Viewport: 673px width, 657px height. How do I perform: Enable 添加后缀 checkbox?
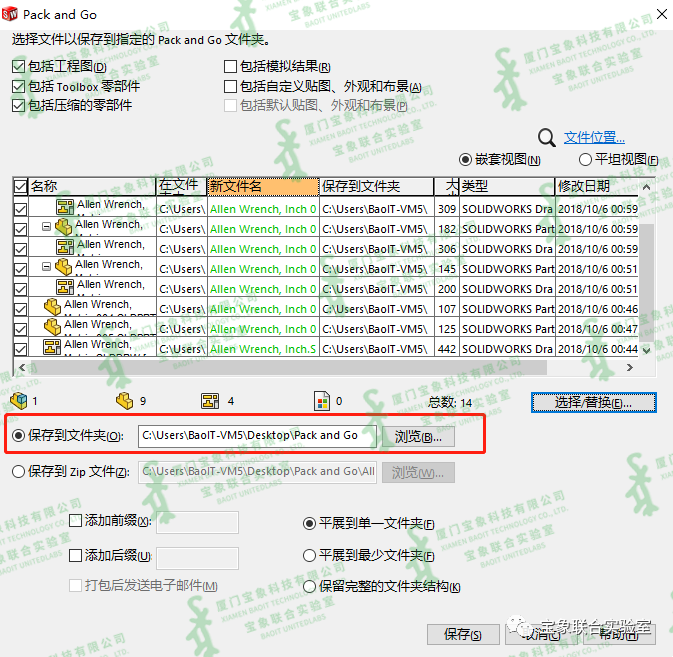76,556
